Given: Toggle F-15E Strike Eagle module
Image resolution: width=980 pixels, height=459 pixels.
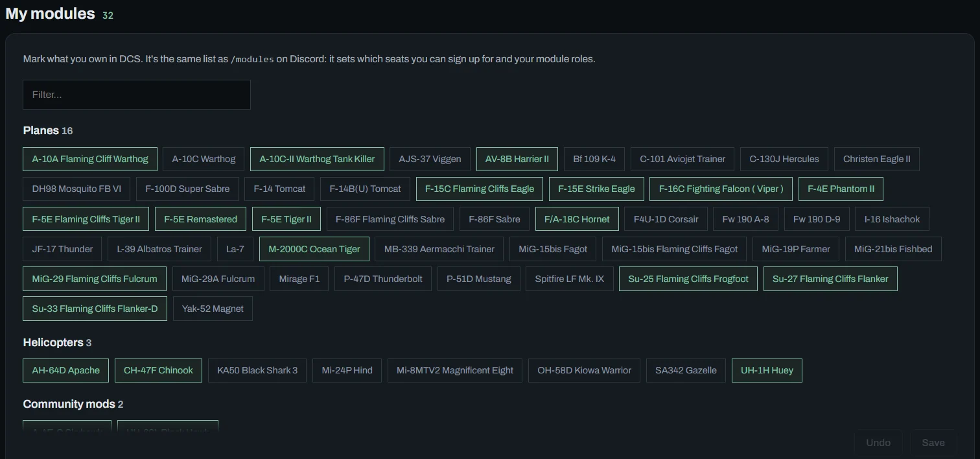Looking at the screenshot, I should pos(596,189).
